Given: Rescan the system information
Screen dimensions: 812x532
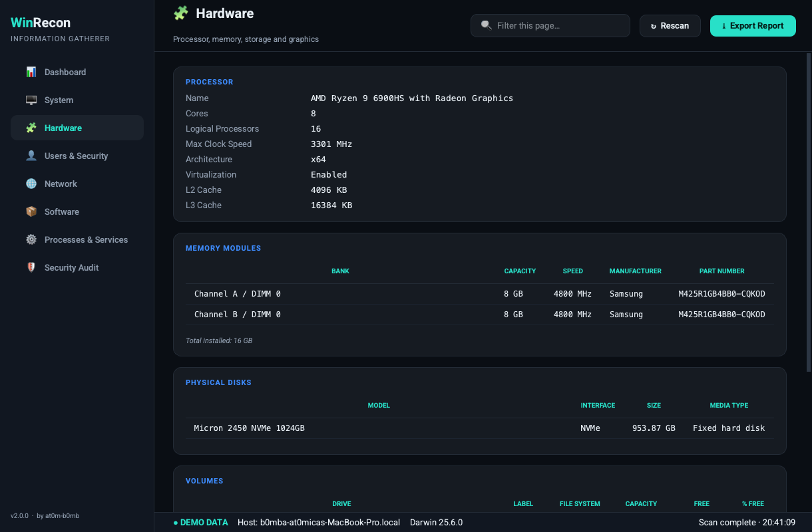Looking at the screenshot, I should coord(670,26).
